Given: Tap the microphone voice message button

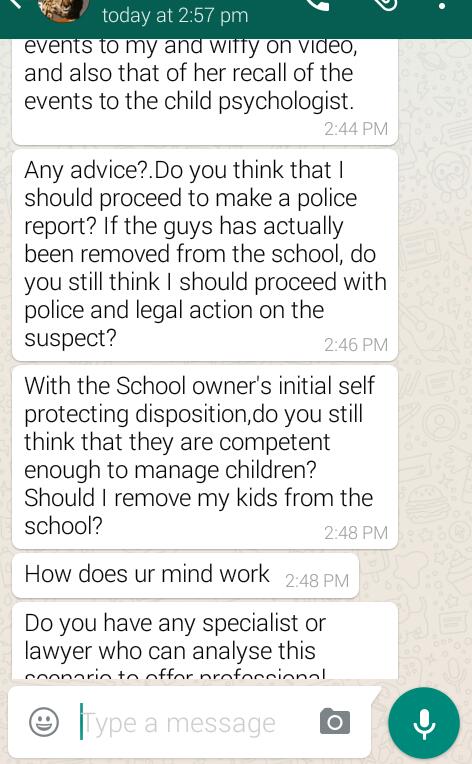Looking at the screenshot, I should (424, 723).
